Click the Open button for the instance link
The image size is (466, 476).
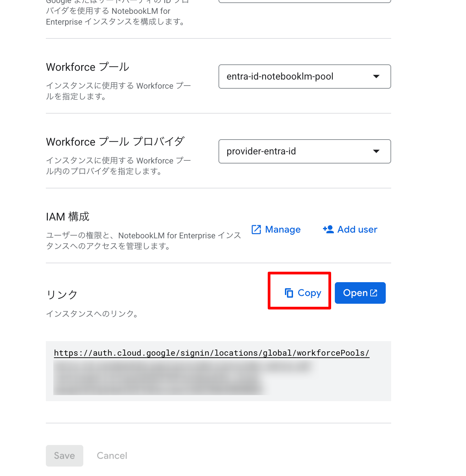360,293
